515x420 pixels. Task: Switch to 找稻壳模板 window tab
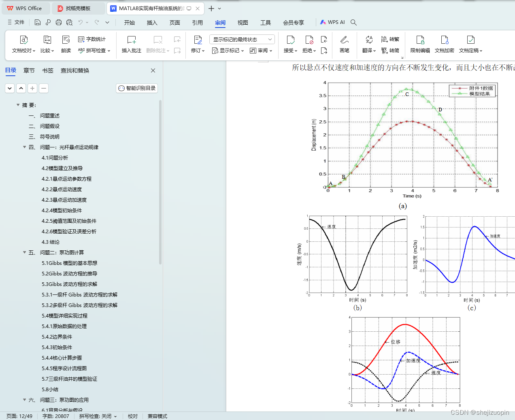coord(78,8)
